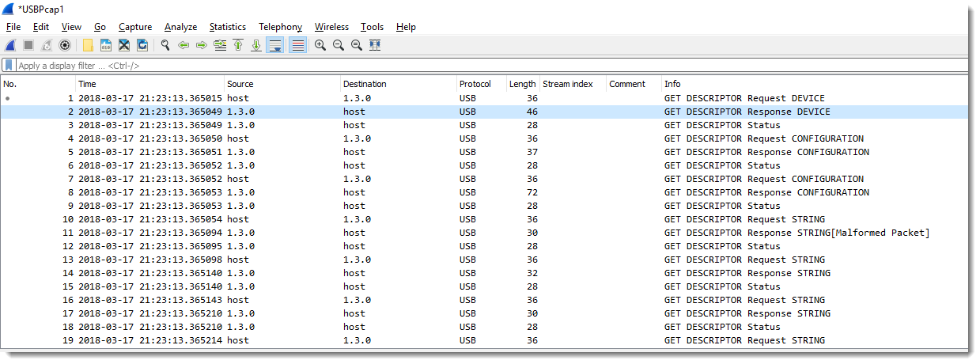Stop the running packet capture

click(28, 45)
